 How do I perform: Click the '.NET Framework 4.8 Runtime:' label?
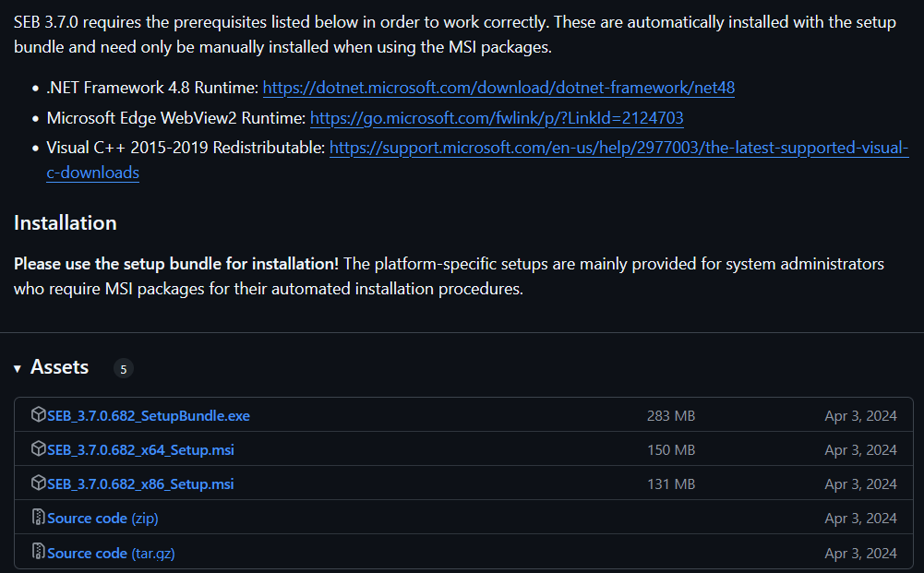point(152,88)
